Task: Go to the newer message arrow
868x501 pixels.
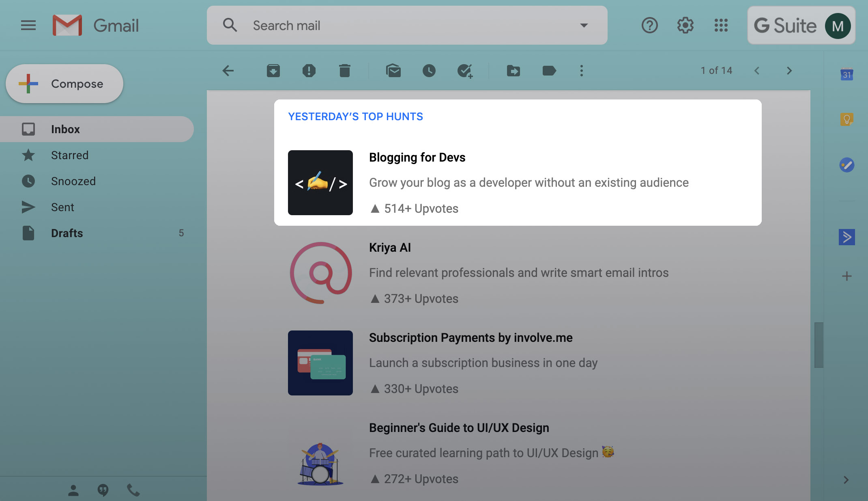Action: (x=757, y=71)
